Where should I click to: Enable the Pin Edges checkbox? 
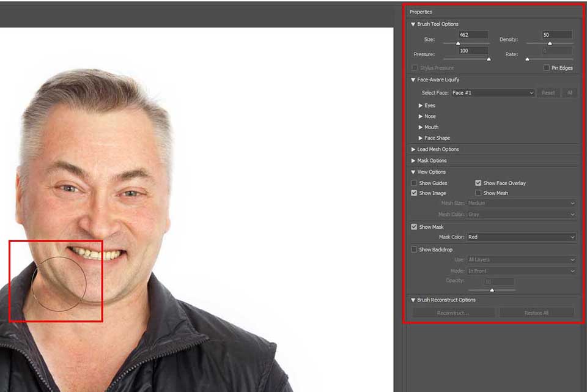546,68
